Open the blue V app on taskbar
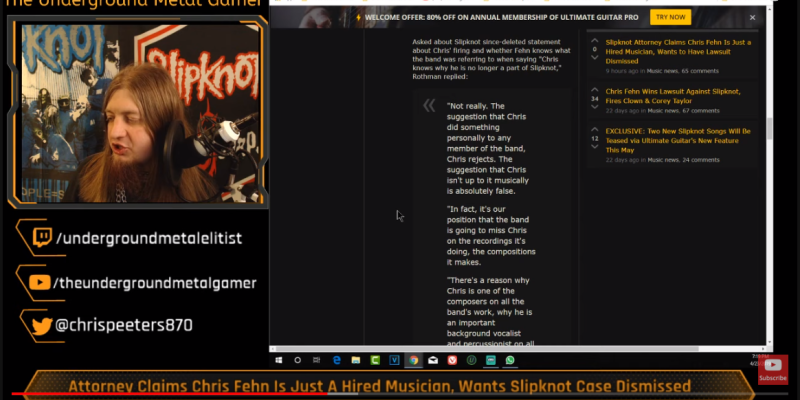Viewport: 800px width, 400px height. tap(394, 360)
